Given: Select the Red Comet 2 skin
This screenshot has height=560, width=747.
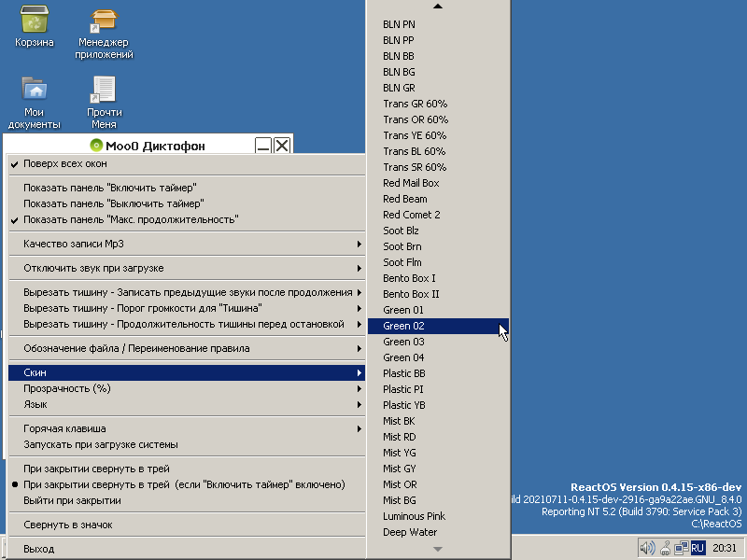Looking at the screenshot, I should coord(438,215).
